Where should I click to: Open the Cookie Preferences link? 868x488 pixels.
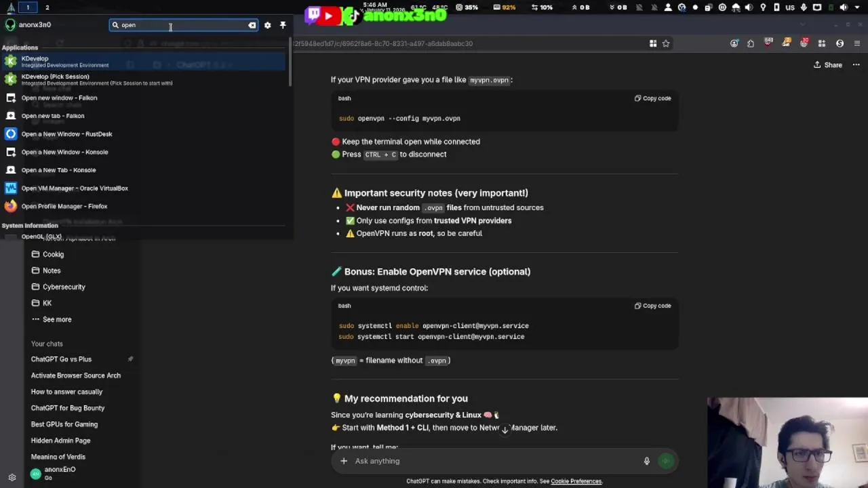tap(576, 481)
